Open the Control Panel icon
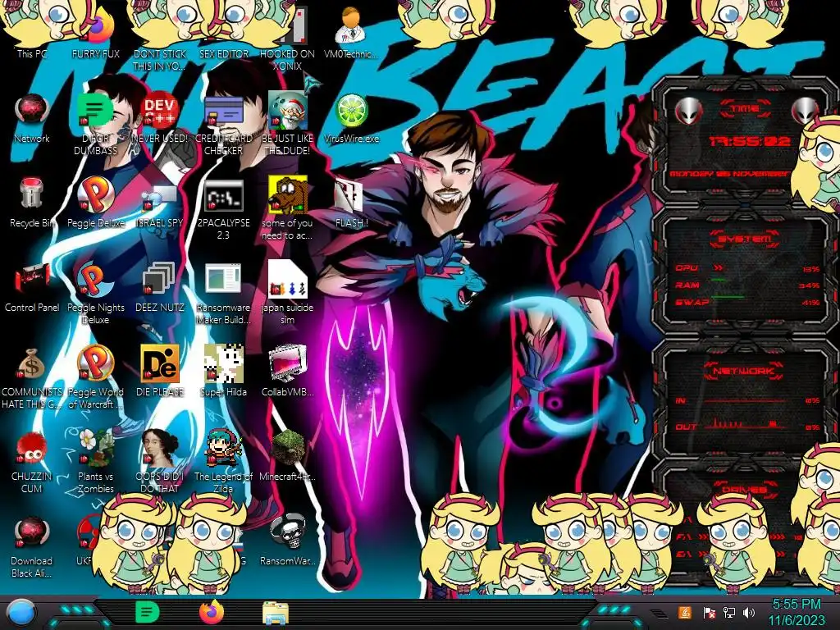Screen dimensions: 840x630 point(32,287)
